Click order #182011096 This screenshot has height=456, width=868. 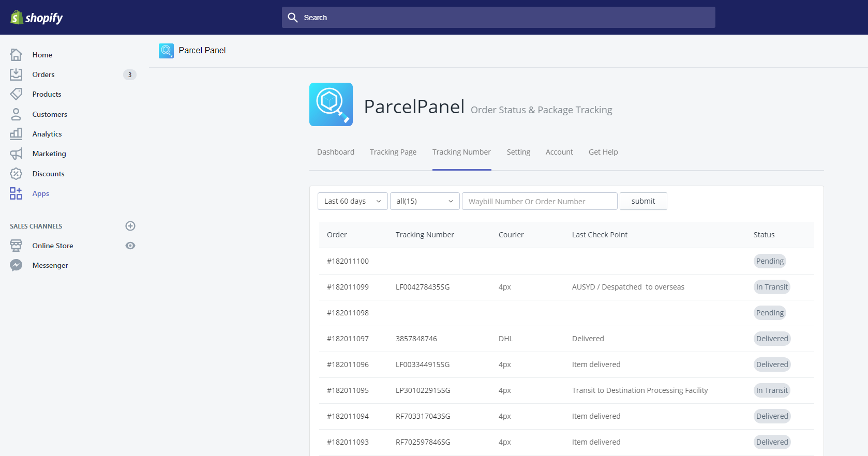click(348, 364)
